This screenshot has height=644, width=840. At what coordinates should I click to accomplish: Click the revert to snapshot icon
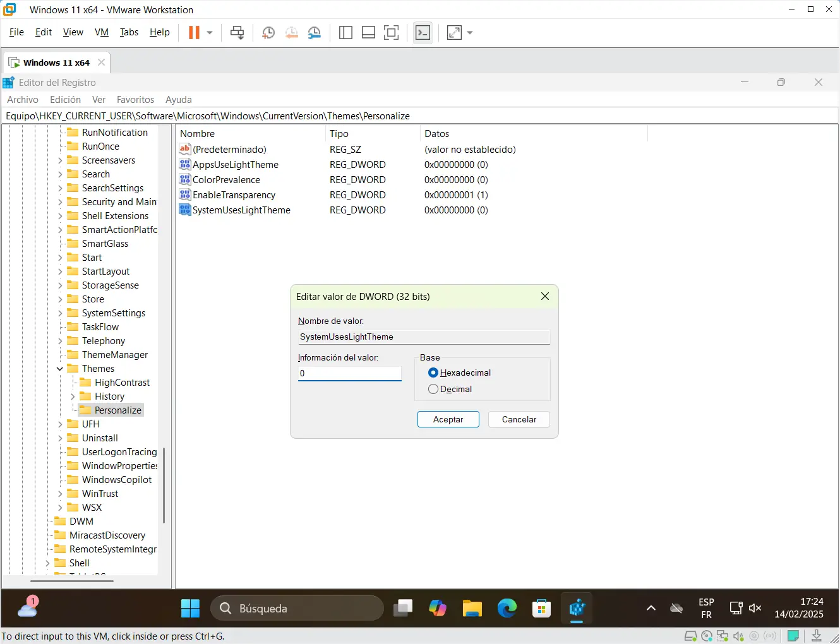(x=291, y=33)
